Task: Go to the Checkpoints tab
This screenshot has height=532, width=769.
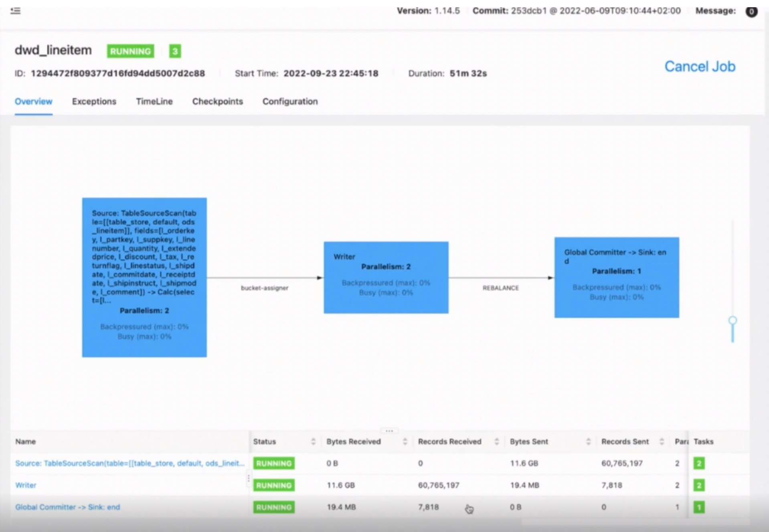Action: (218, 101)
